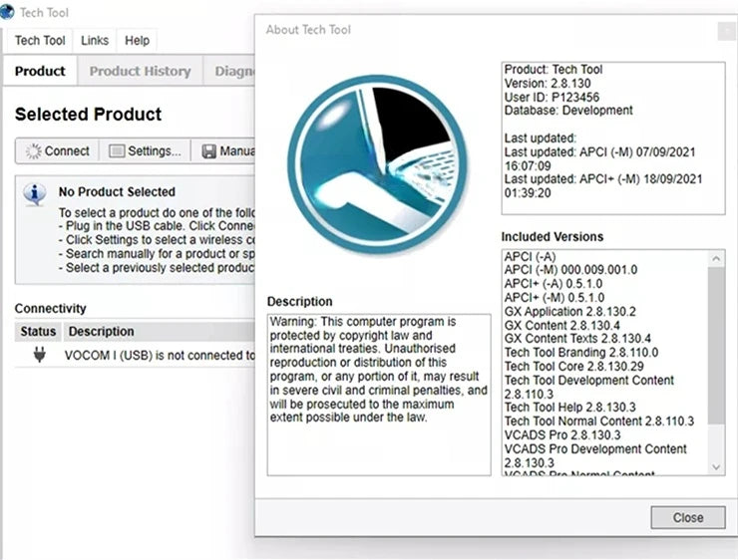Click 'Product: Tech Tool' text
This screenshot has width=738, height=560.
click(x=553, y=70)
